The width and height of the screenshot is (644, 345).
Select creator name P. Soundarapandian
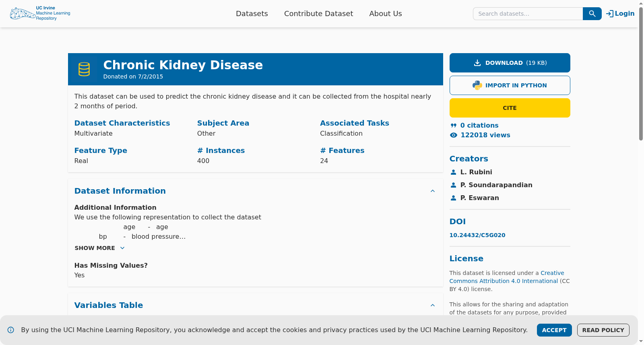click(x=496, y=185)
